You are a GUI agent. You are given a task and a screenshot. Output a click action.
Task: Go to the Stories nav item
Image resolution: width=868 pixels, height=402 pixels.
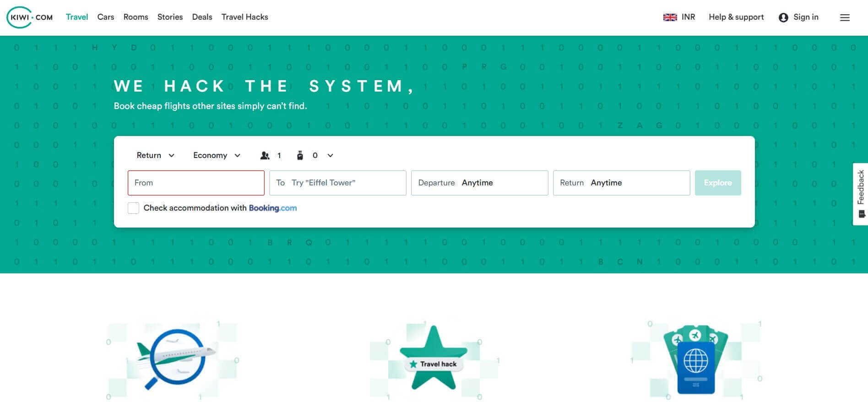(x=170, y=17)
